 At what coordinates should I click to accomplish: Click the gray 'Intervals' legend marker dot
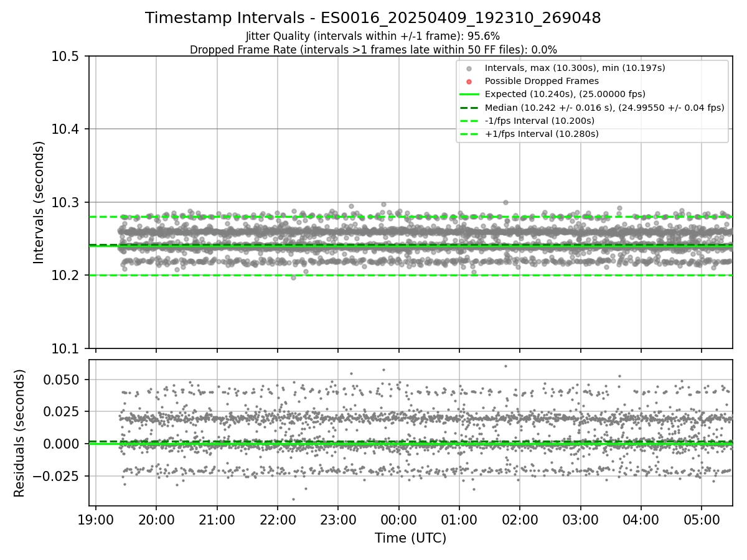point(469,68)
